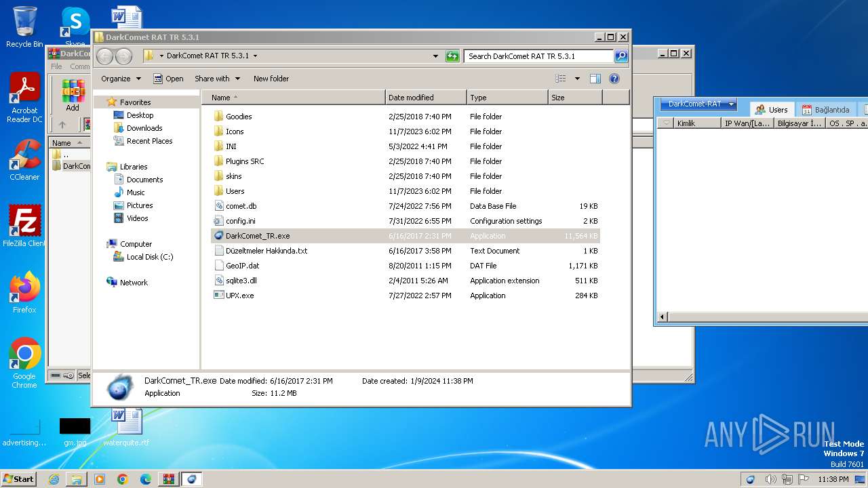Open the Icons folder

235,131
